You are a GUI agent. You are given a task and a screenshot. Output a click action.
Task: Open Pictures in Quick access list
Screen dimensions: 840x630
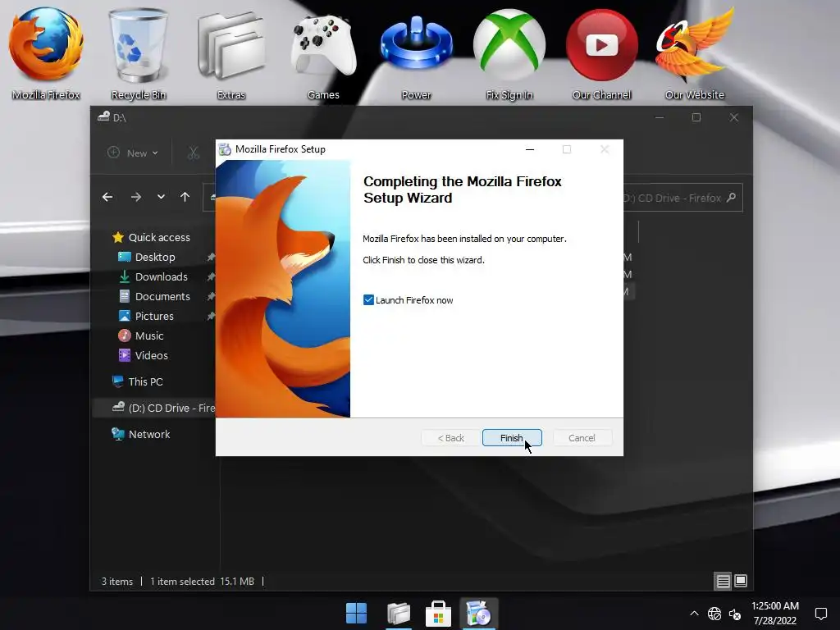tap(146, 317)
